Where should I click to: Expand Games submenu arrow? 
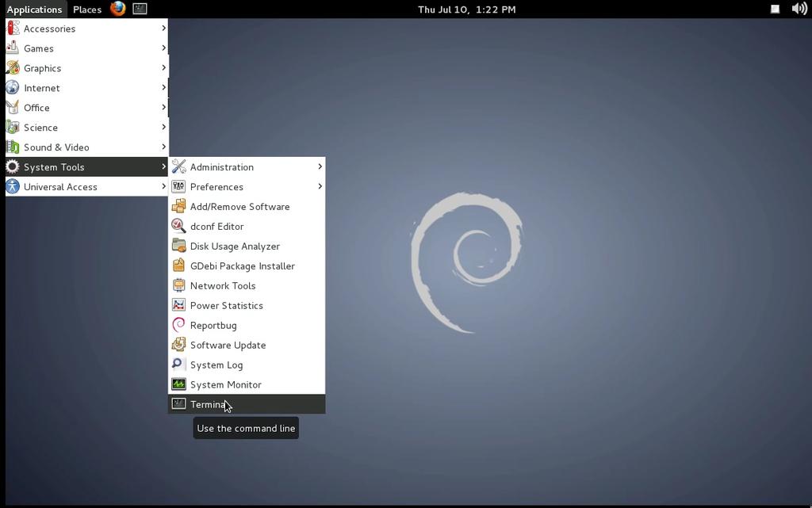[x=163, y=48]
